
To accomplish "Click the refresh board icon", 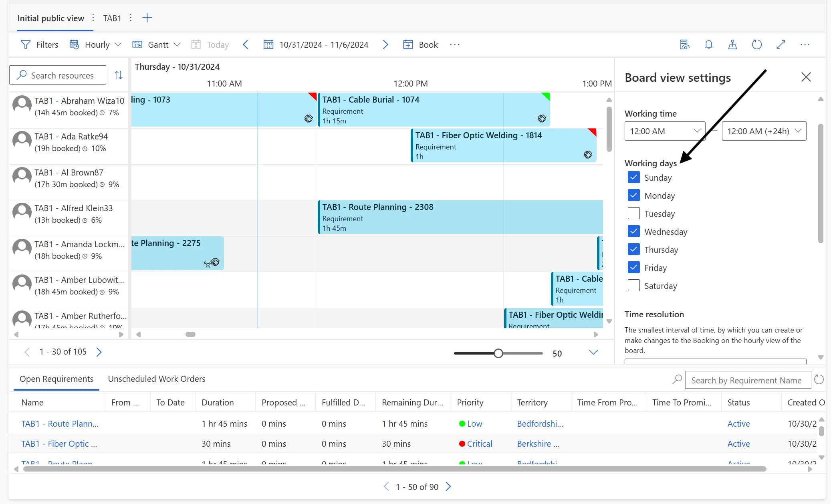I will pos(756,44).
